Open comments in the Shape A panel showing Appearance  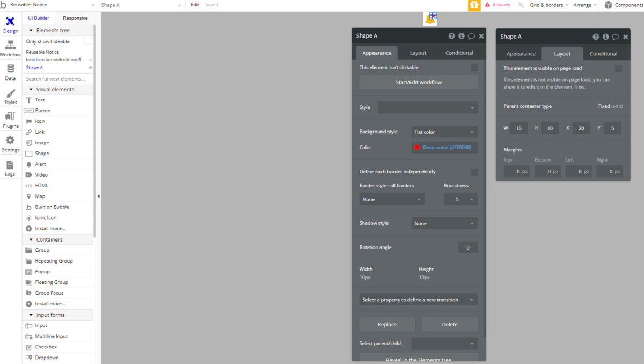click(x=471, y=36)
